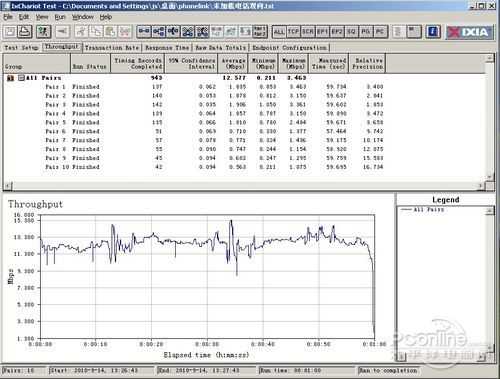
Task: Toggle the TCP filter toolbar button
Action: pos(293,32)
